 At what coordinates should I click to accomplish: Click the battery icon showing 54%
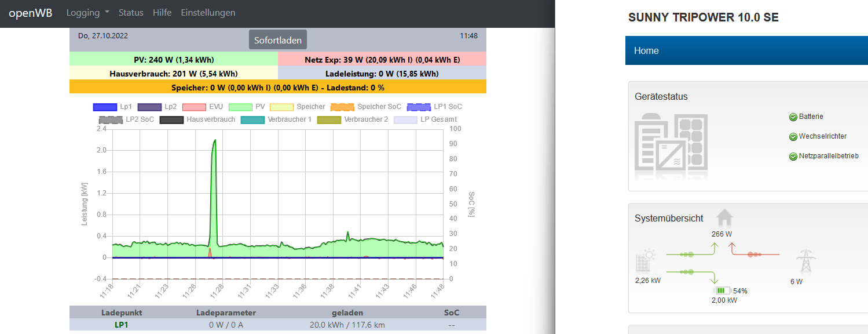point(721,291)
